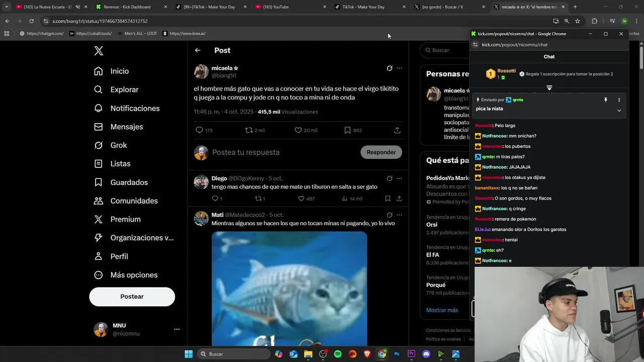Click the Postear button
Viewport: 644px width, 362px height.
[132, 297]
